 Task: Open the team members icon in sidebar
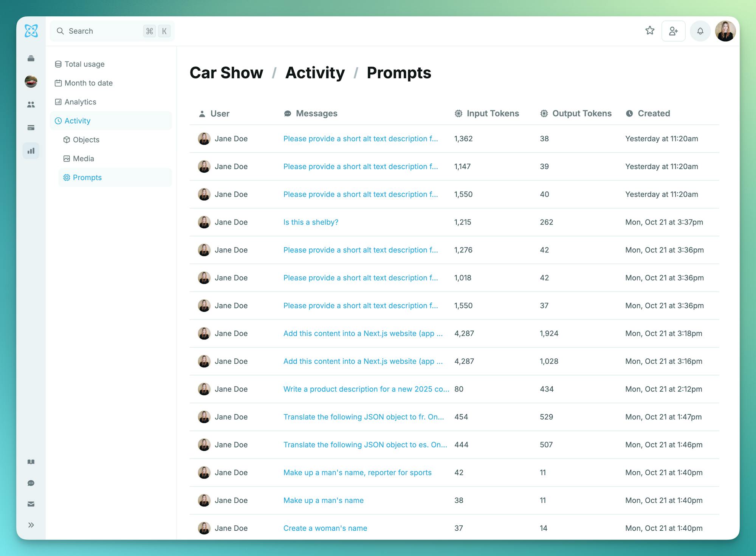point(31,105)
